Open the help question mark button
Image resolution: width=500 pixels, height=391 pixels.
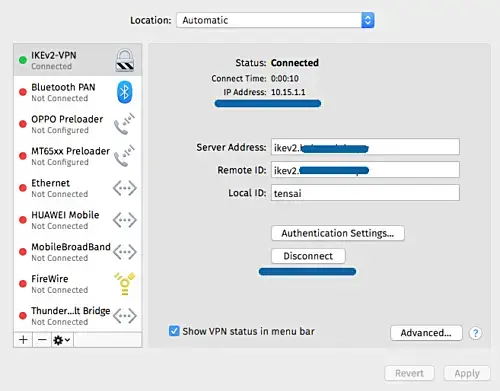point(475,333)
